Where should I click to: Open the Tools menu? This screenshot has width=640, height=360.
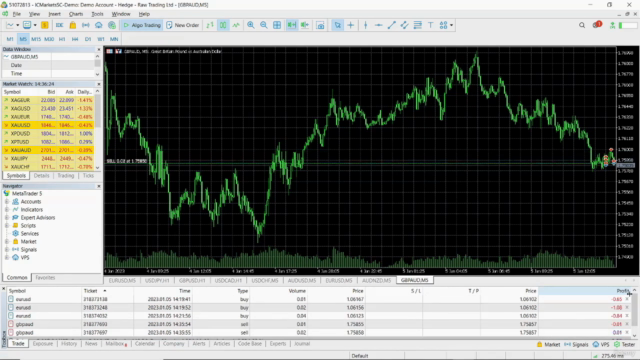[x=97, y=14]
